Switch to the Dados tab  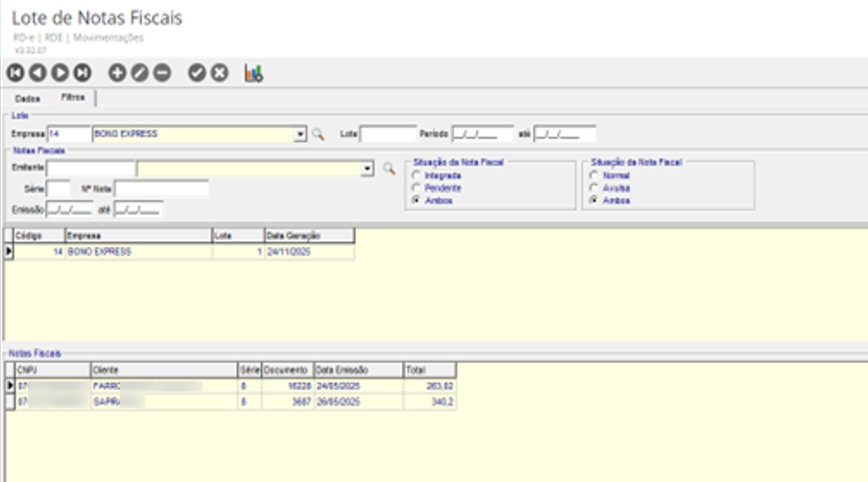click(27, 99)
